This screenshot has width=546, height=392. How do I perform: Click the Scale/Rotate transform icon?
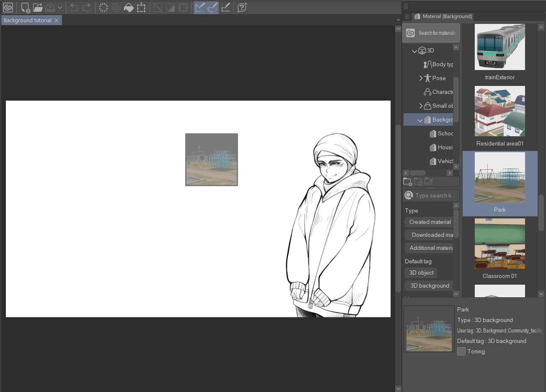tap(141, 8)
